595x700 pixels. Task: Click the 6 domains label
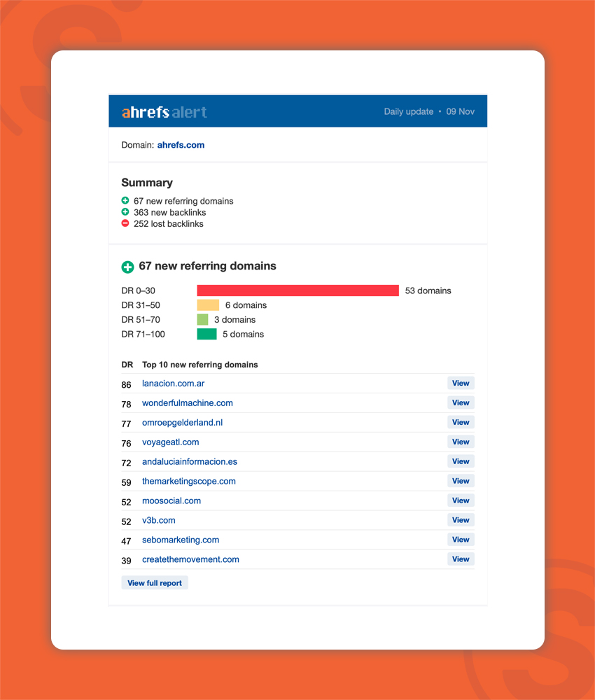coord(246,305)
